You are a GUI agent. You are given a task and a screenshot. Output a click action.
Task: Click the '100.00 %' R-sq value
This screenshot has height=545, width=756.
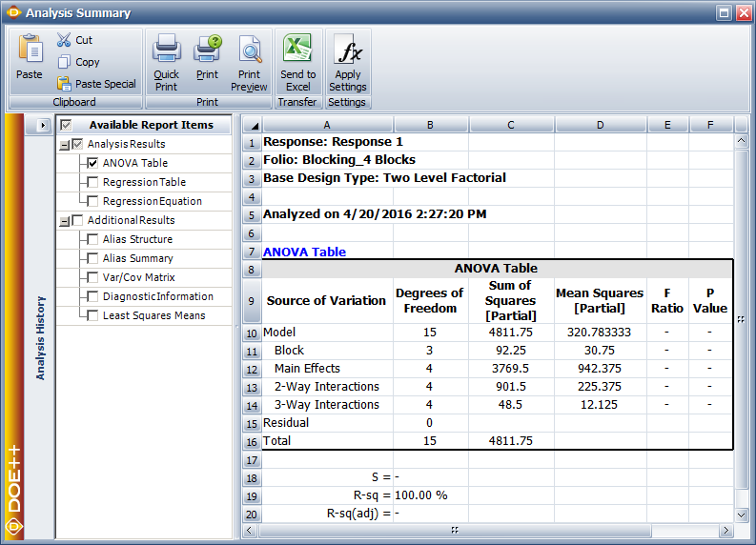coord(421,495)
